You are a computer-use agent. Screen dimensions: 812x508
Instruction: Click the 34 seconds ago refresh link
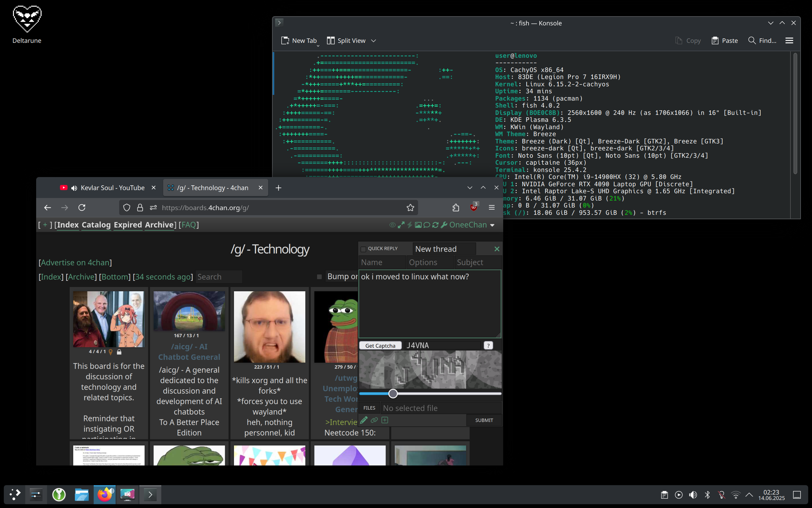point(163,277)
